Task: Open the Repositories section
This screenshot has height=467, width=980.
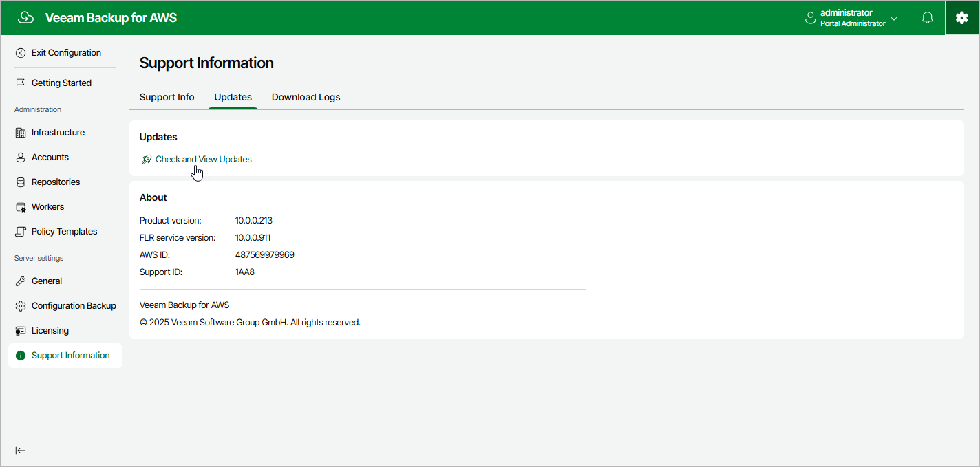Action: click(56, 182)
